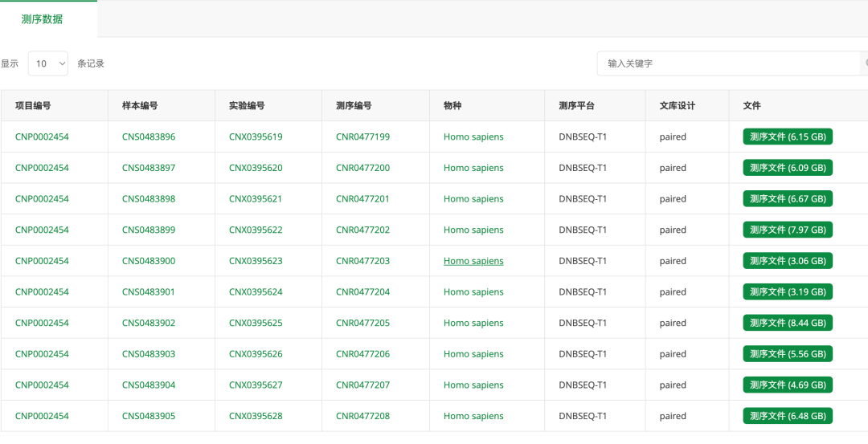Image resolution: width=868 pixels, height=444 pixels.
Task: Open experiment link CNX0395621
Action: pyautogui.click(x=256, y=198)
